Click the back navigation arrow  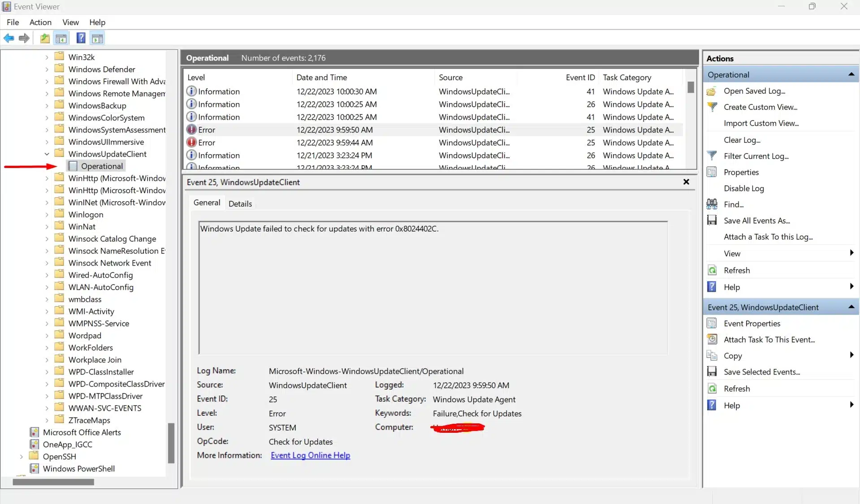[9, 38]
